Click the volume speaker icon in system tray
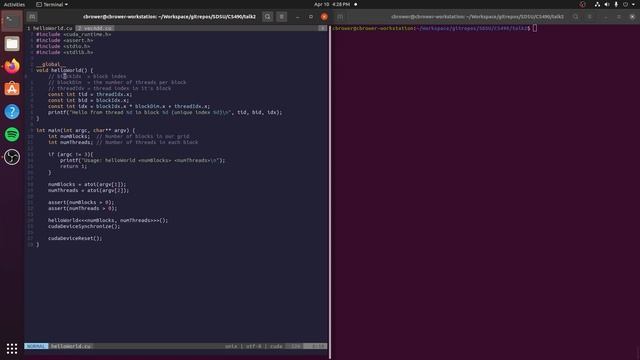This screenshot has width=640, height=360. [607, 4]
